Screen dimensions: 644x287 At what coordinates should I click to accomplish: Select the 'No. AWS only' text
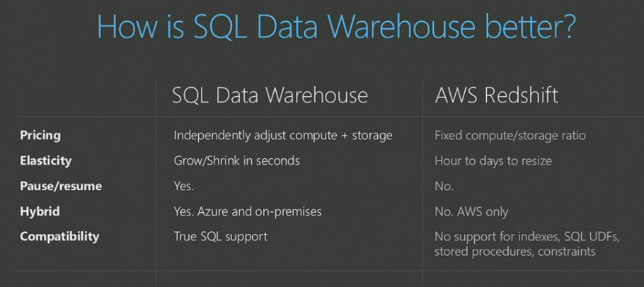tap(471, 211)
